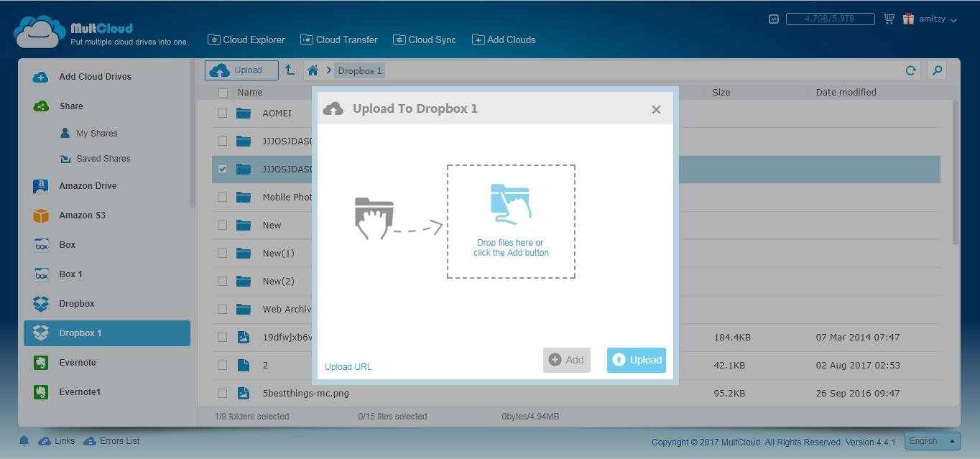Click the sidebar scrollbar
Screen dimensions: 980x459
pos(193,134)
